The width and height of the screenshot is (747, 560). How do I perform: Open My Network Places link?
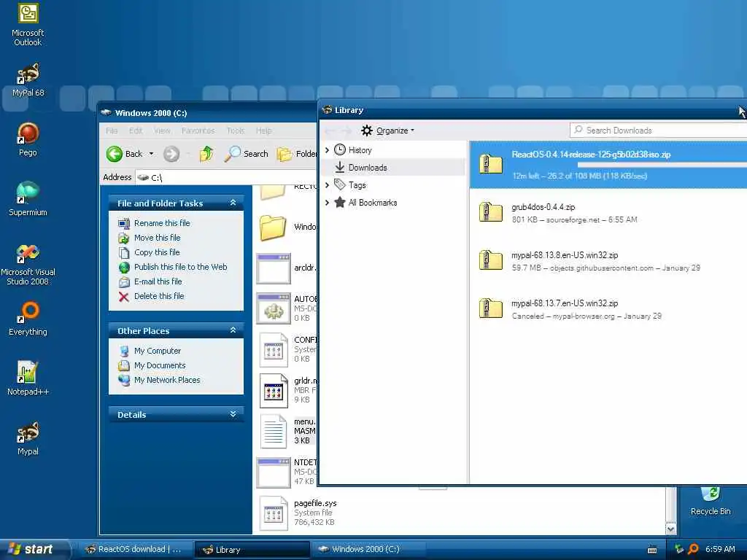click(x=167, y=380)
